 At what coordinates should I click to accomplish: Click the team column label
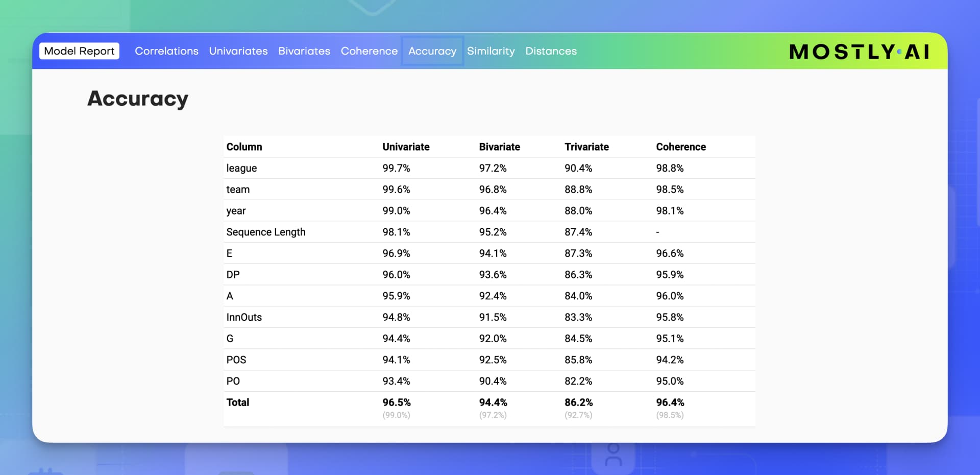(x=238, y=189)
